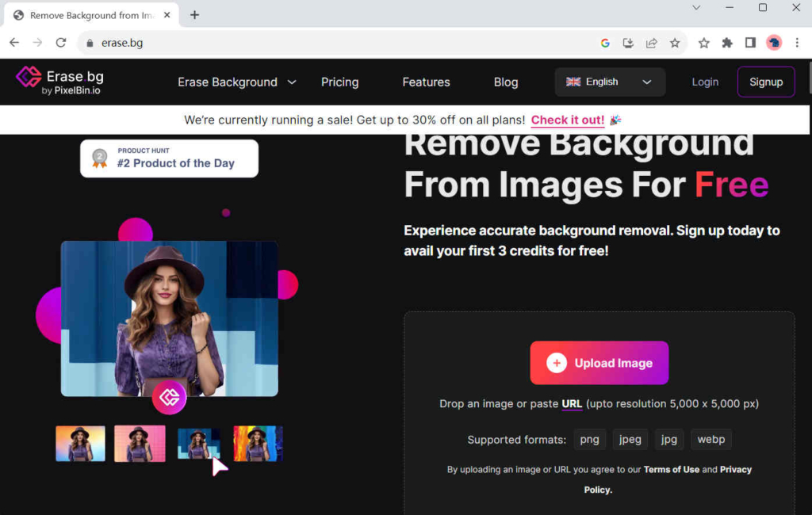Open the browser profile avatar menu
The image size is (812, 515).
pyautogui.click(x=774, y=43)
